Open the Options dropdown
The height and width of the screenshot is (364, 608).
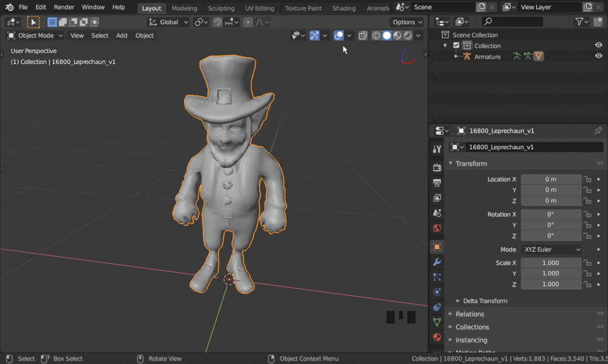(407, 22)
